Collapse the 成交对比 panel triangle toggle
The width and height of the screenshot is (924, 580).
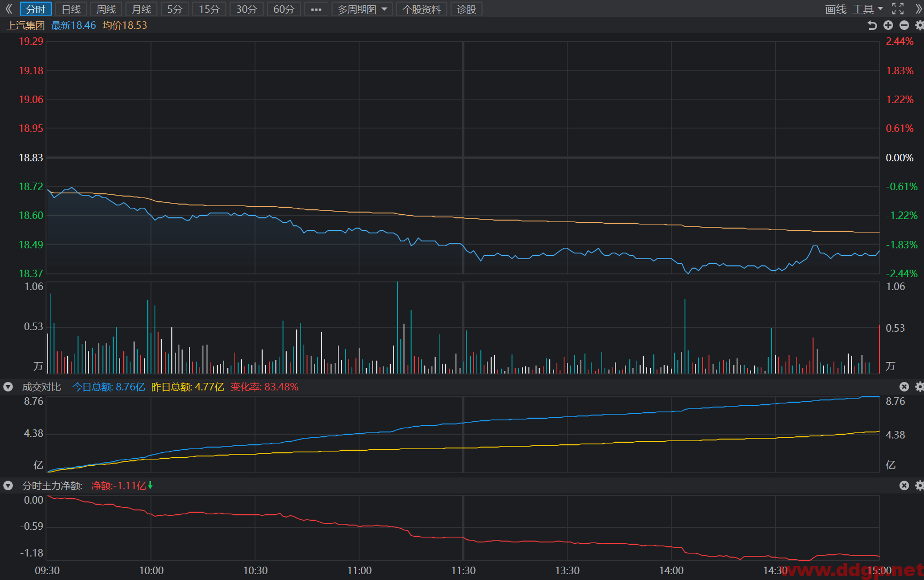click(8, 387)
